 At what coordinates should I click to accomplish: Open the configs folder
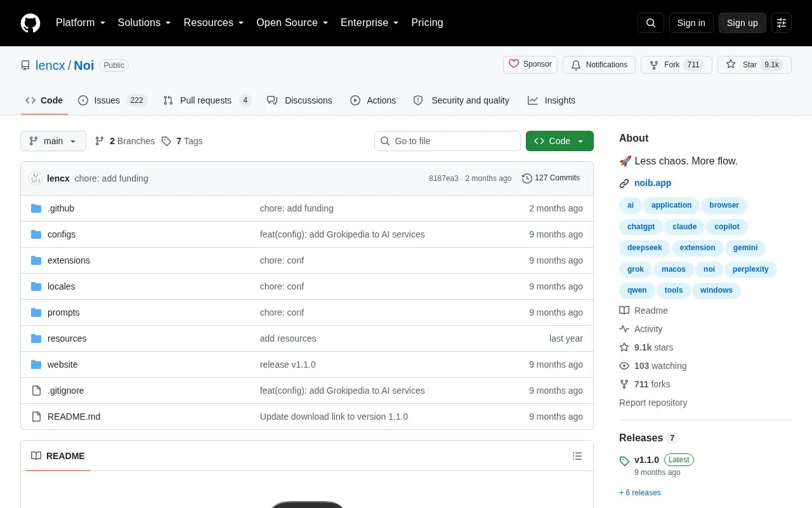click(62, 234)
